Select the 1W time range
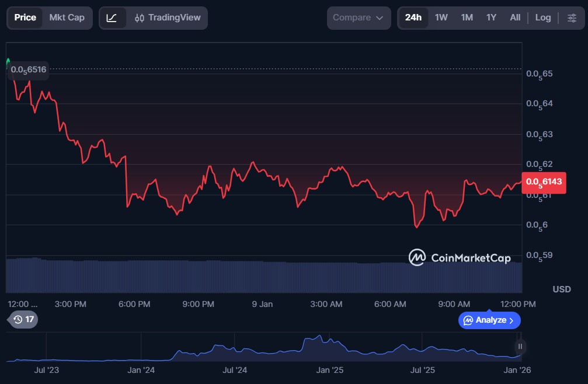Viewport: 588px width, 384px height. 441,18
